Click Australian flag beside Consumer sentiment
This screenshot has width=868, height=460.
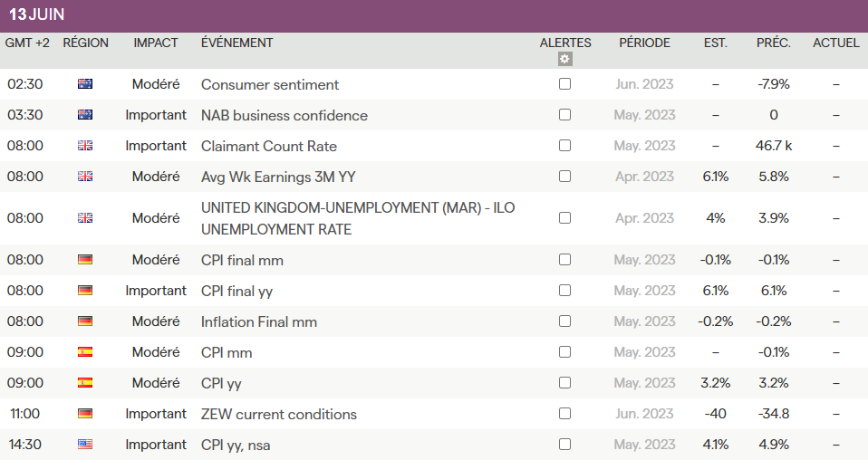(85, 84)
